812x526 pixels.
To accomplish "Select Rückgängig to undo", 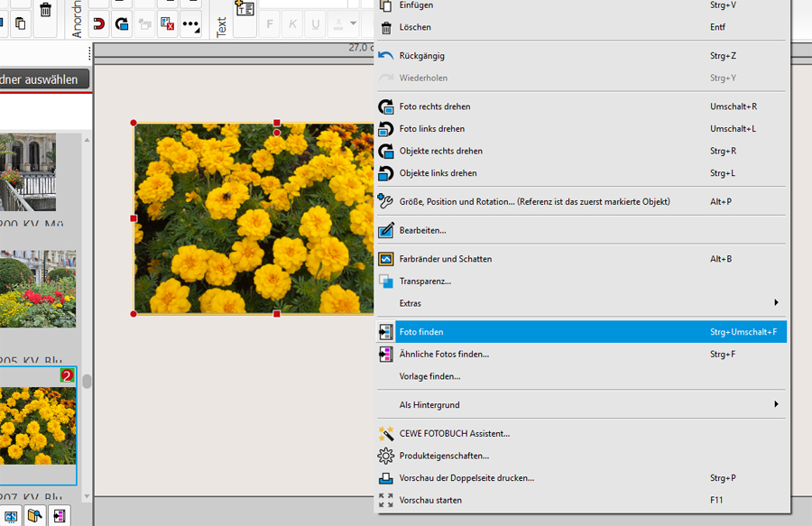I will pyautogui.click(x=422, y=56).
